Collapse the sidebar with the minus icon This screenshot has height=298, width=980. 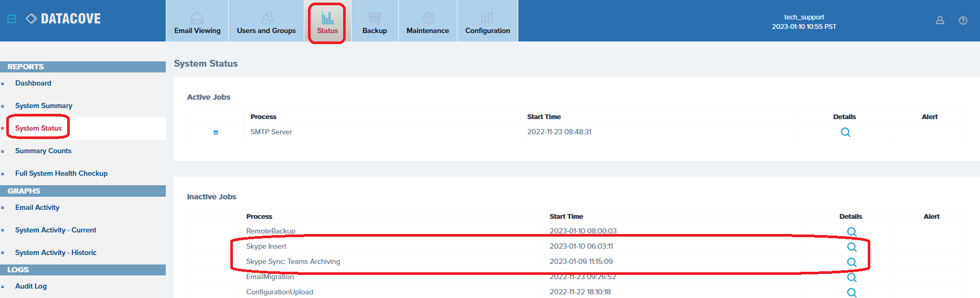(x=12, y=19)
